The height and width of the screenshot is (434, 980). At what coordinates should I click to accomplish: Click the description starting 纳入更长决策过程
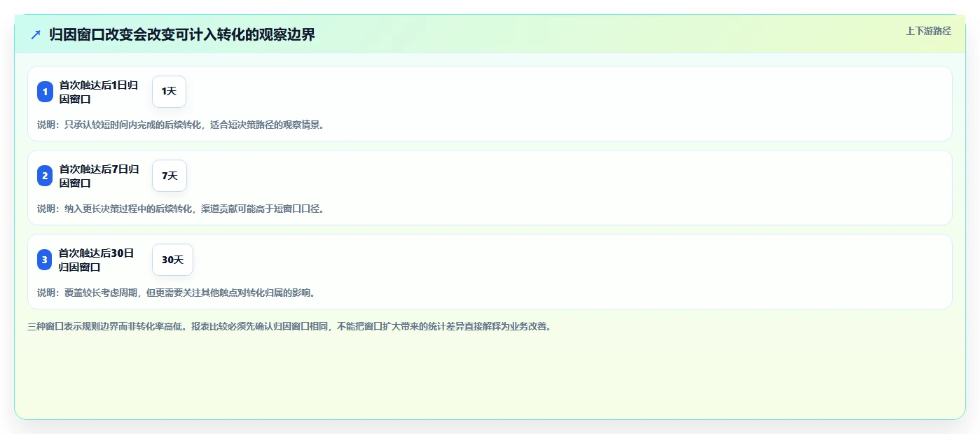(181, 209)
